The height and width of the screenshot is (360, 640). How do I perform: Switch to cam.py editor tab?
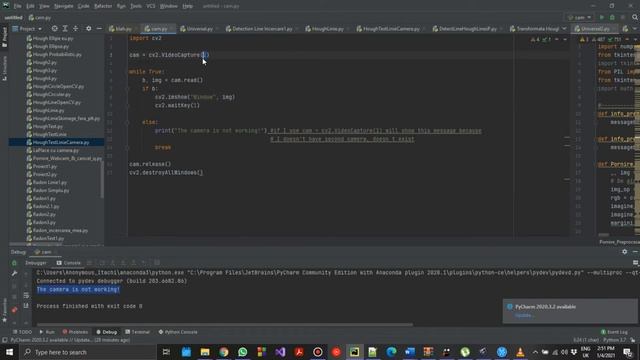(x=159, y=29)
